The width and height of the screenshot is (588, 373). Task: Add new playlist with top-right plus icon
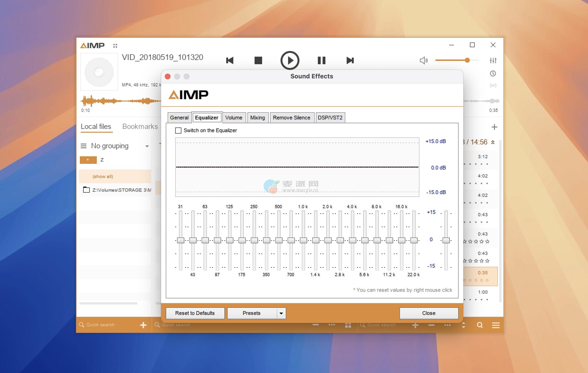494,127
